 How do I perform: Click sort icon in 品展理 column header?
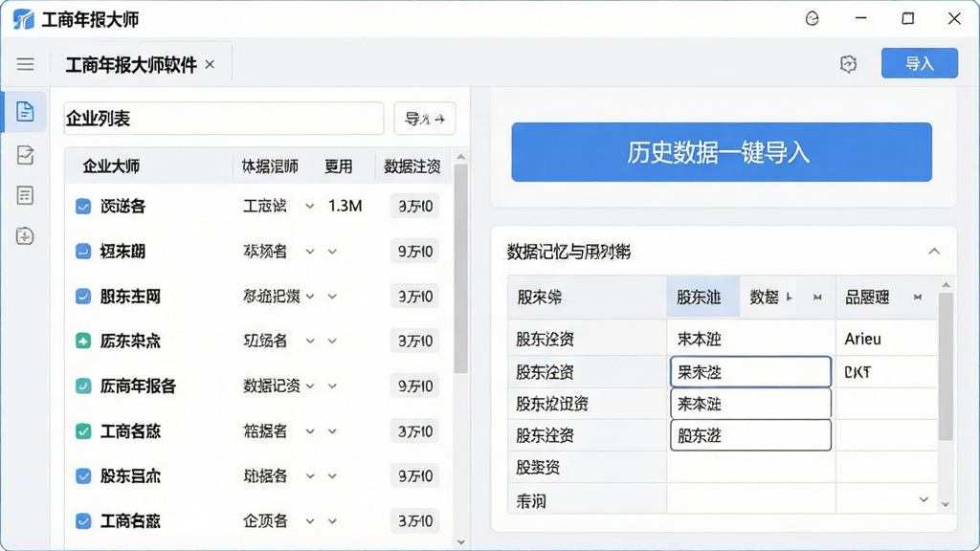tap(917, 298)
